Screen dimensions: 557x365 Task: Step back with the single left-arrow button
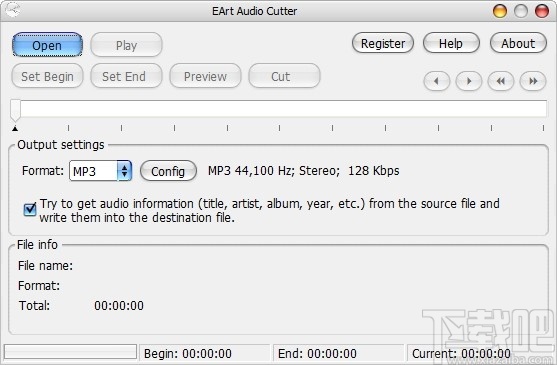click(x=437, y=81)
